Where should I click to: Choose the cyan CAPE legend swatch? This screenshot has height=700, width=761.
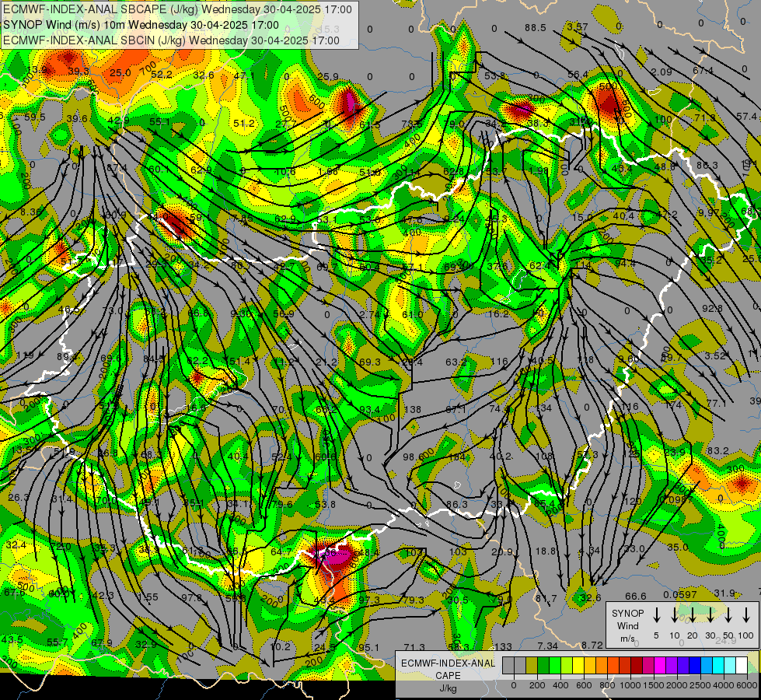(x=718, y=665)
